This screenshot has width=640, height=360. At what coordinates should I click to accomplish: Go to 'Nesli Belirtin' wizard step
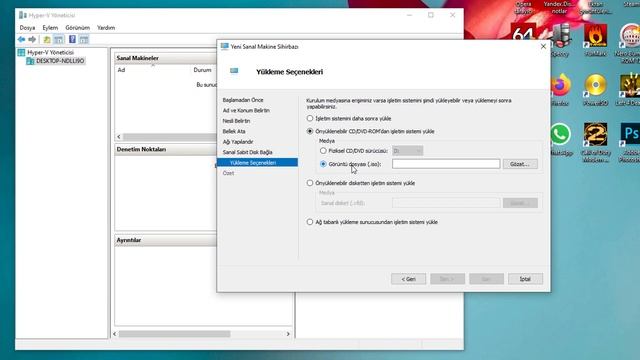pos(236,121)
